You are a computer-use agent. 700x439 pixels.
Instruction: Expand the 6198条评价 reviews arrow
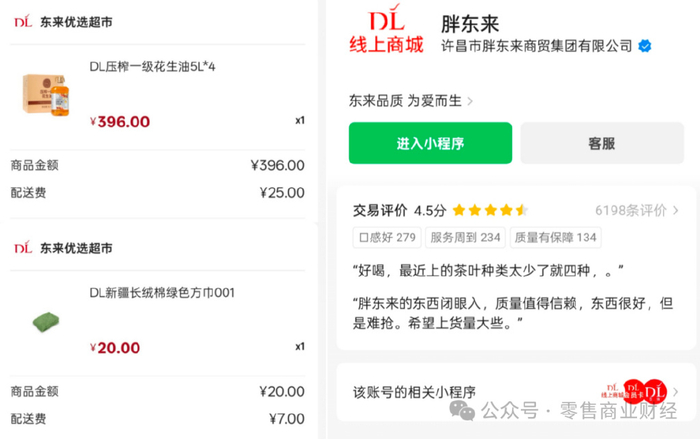(x=676, y=210)
